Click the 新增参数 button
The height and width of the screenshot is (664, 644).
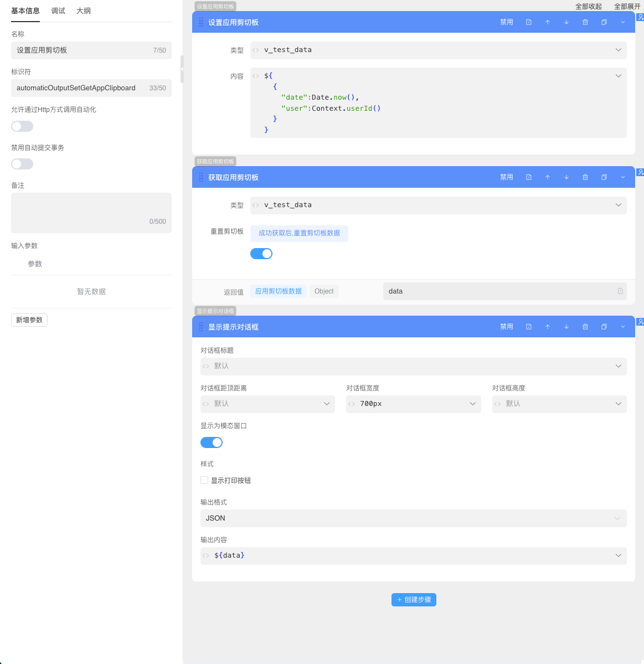point(29,320)
